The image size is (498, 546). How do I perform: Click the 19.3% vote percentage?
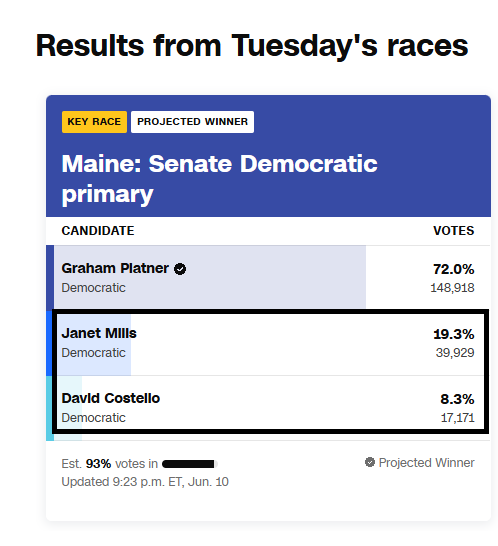coord(453,334)
